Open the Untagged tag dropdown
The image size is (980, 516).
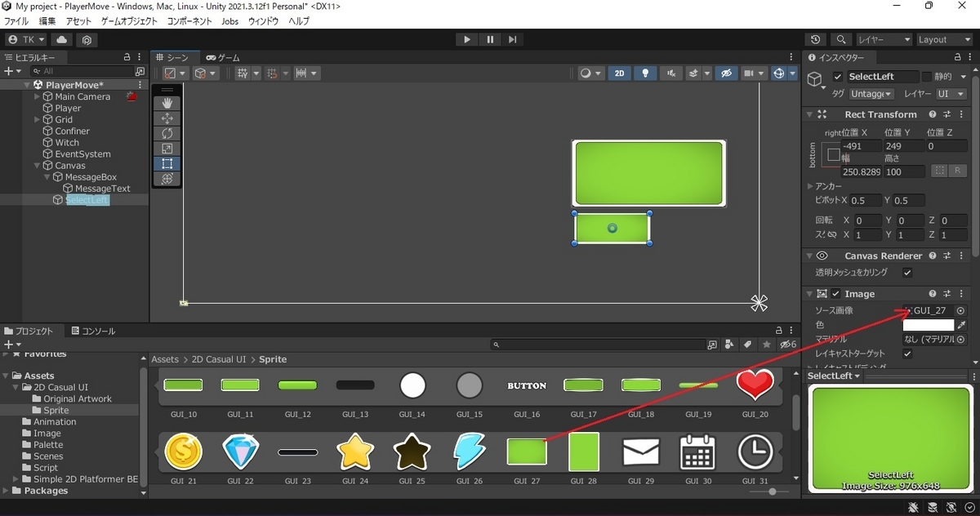pyautogui.click(x=871, y=94)
